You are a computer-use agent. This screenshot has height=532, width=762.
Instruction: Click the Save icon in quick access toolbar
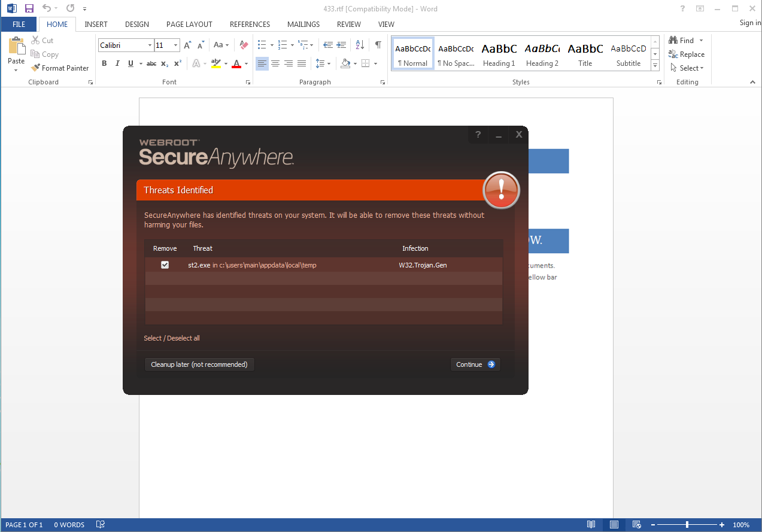pos(29,8)
